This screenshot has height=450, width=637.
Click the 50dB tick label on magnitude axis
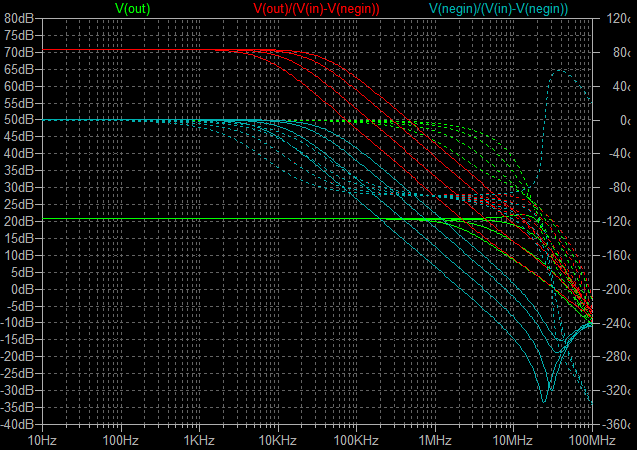(20, 120)
